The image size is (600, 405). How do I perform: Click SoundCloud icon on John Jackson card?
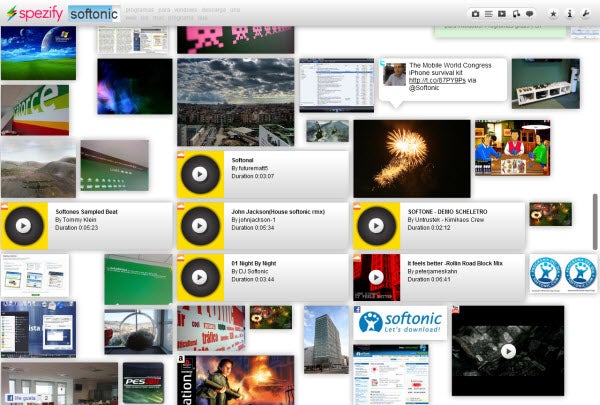181,206
